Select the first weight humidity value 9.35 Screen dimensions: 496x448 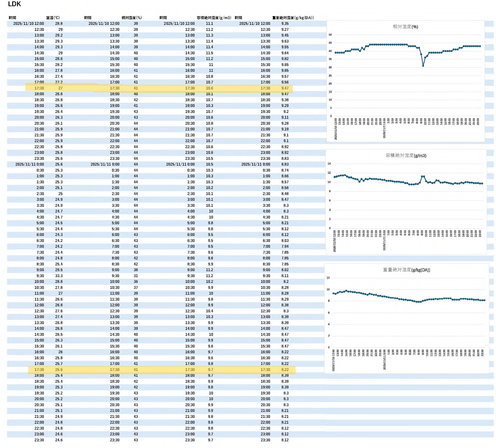pos(285,24)
